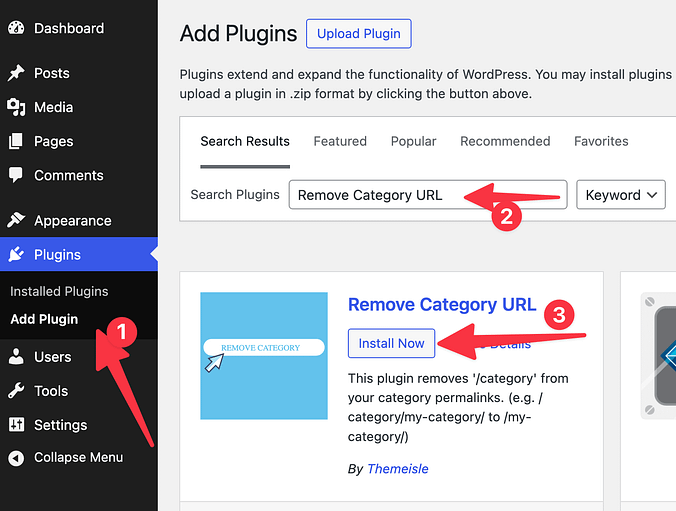Screen dimensions: 676x511
Task: Click the Appearance paintbrush icon
Action: pyautogui.click(x=16, y=221)
